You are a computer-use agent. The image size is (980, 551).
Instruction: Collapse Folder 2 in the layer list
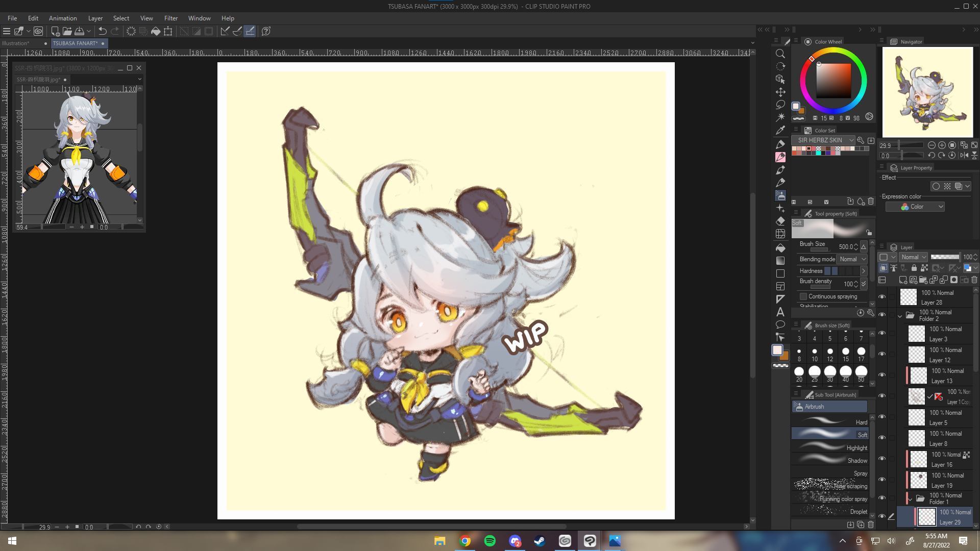point(900,315)
